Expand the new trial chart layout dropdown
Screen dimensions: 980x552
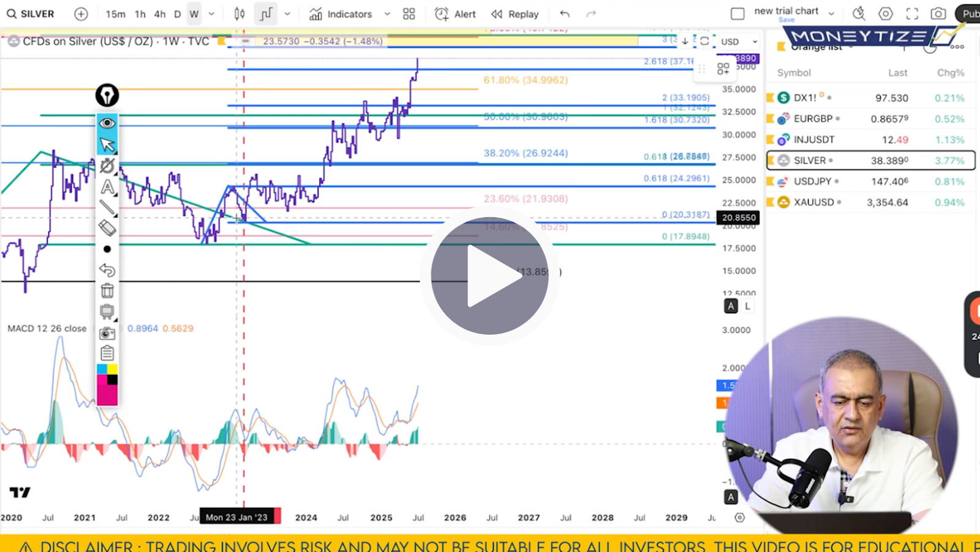(x=831, y=13)
